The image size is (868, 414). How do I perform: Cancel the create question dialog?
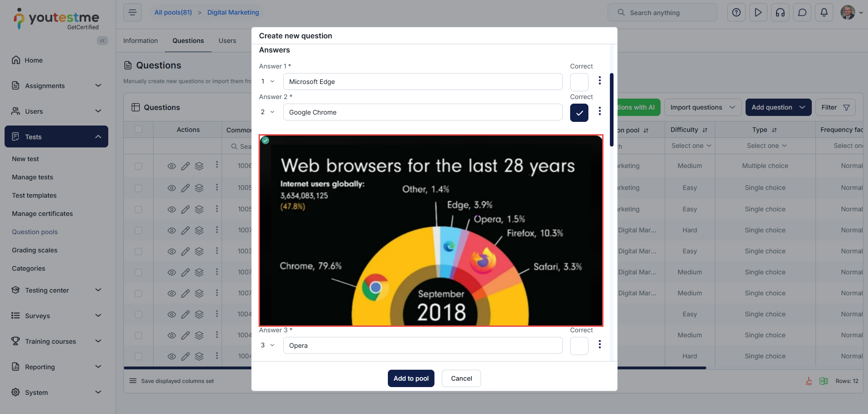(461, 378)
